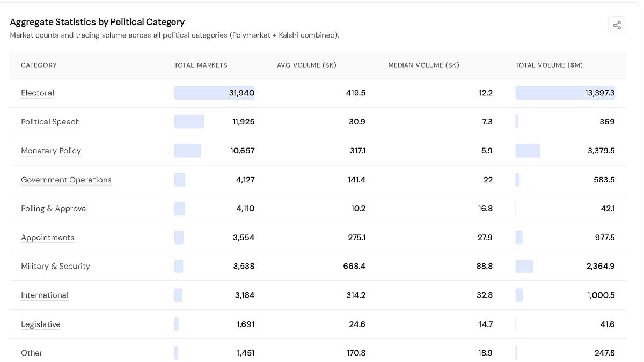Select the 3,379.5 total volume value
This screenshot has height=362, width=644.
[601, 151]
